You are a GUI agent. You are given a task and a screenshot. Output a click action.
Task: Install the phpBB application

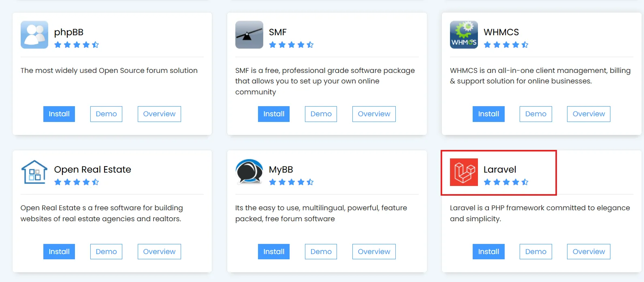[59, 114]
